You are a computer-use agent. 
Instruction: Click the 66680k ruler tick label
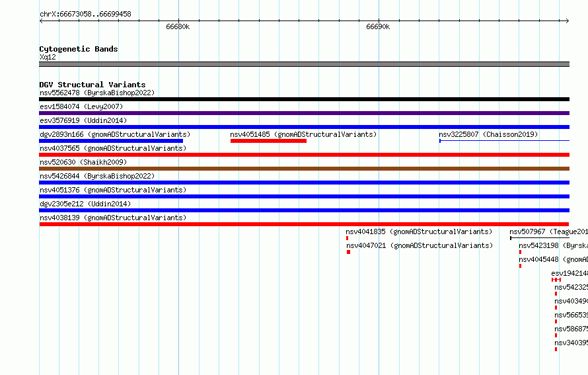tap(178, 26)
